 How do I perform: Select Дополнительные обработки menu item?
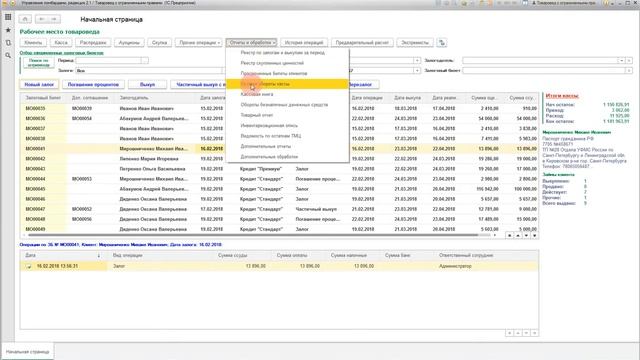point(287,157)
